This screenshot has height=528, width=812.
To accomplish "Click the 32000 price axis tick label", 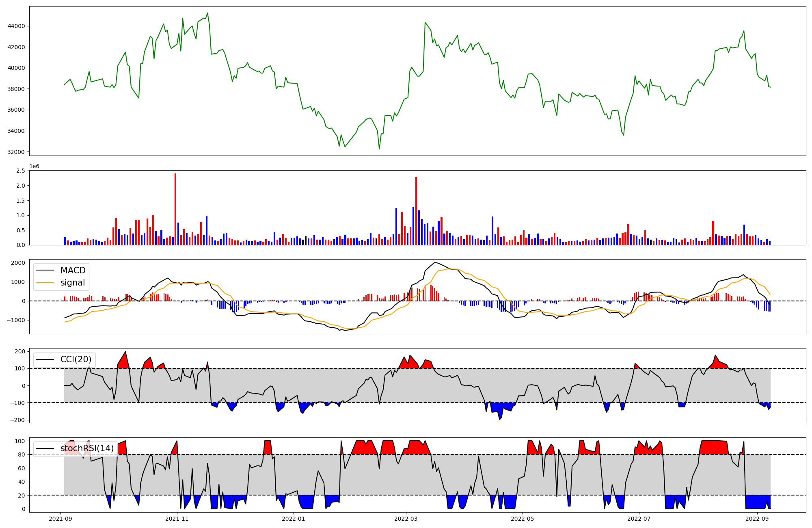I will (16, 152).
